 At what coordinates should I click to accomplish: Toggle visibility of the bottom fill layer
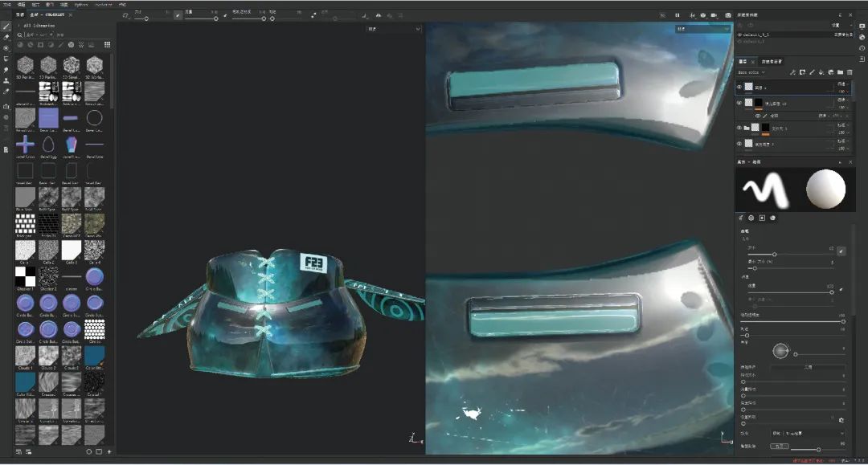pyautogui.click(x=739, y=145)
